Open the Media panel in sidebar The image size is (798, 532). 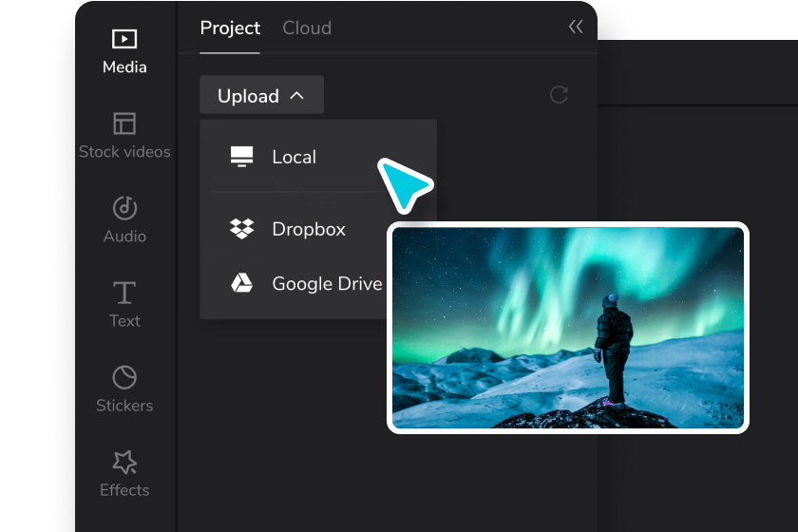(124, 51)
